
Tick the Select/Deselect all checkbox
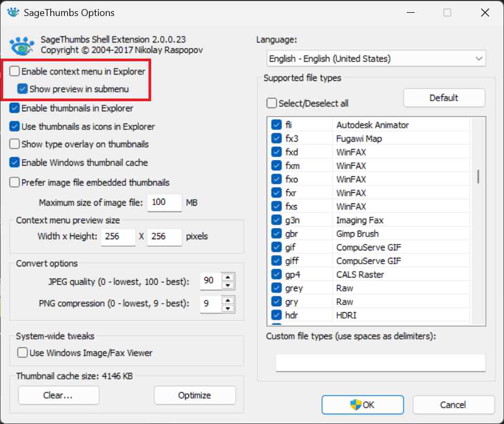(x=271, y=103)
